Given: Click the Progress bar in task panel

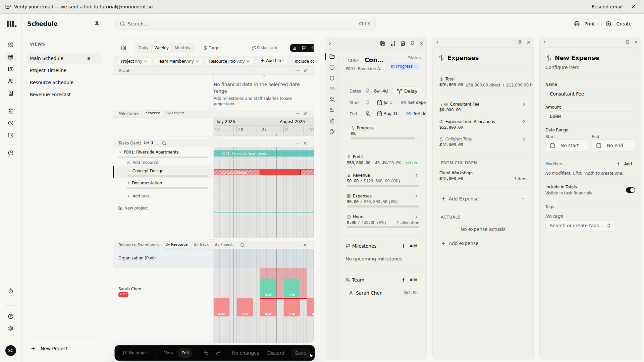Looking at the screenshot, I should pyautogui.click(x=383, y=138).
